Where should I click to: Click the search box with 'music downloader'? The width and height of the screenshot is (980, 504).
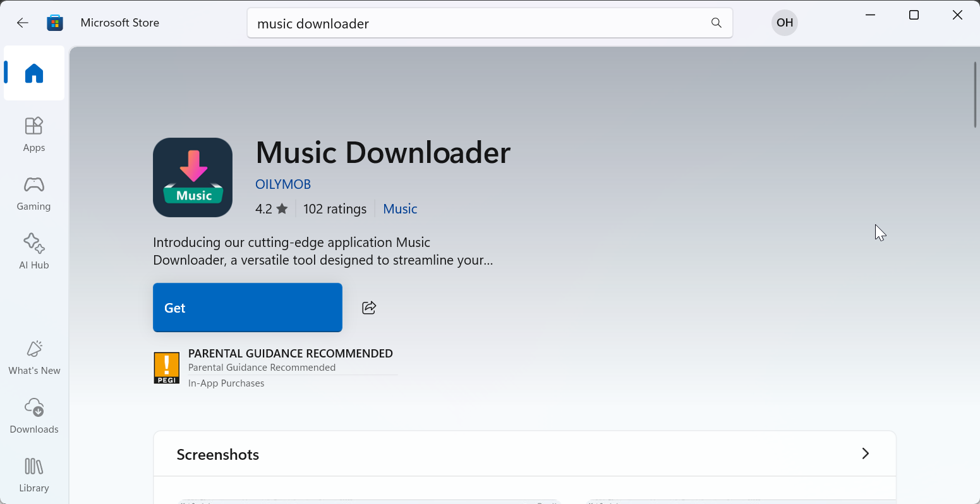coord(490,23)
